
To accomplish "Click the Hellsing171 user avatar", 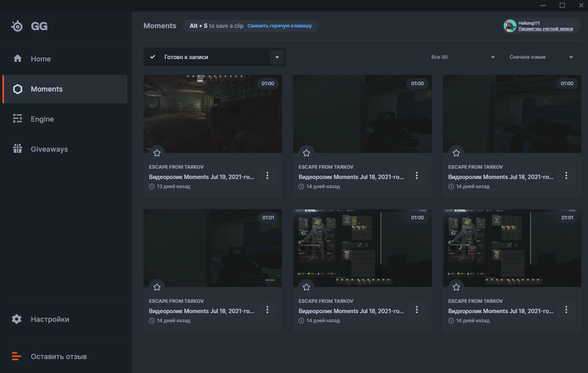I will click(x=510, y=26).
